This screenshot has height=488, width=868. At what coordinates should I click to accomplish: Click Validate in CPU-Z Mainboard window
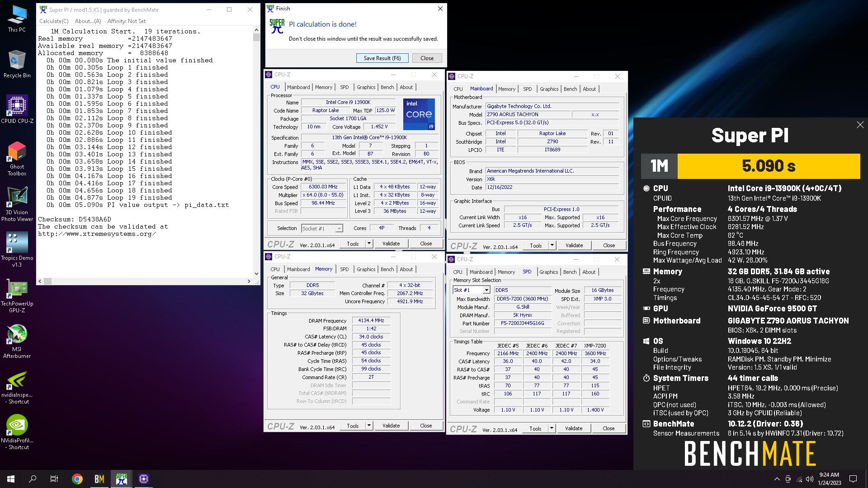(x=574, y=245)
